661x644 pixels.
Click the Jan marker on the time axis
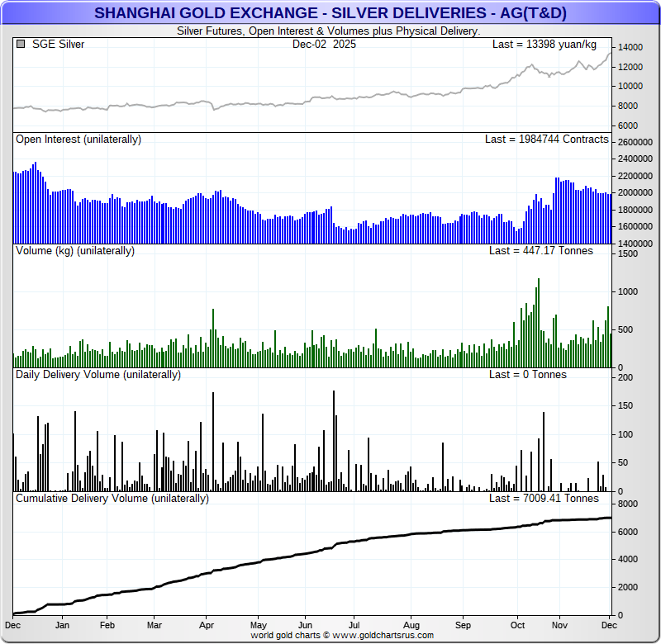click(61, 626)
